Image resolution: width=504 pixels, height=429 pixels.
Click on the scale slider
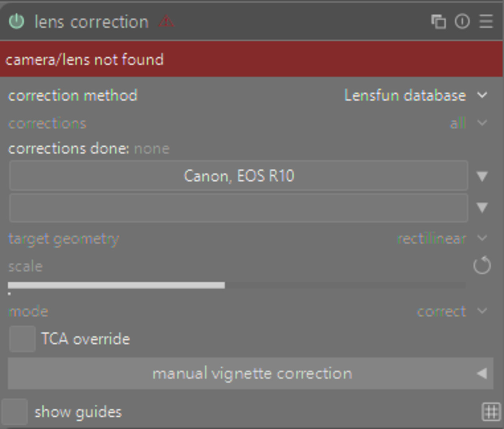pos(237,285)
